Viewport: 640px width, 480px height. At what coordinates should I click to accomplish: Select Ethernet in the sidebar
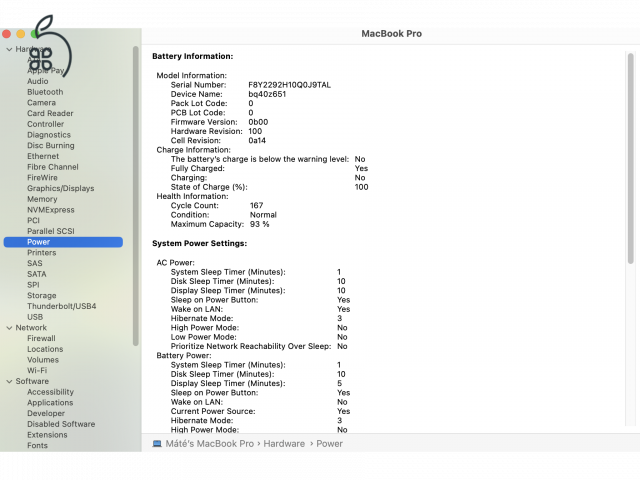tap(43, 156)
